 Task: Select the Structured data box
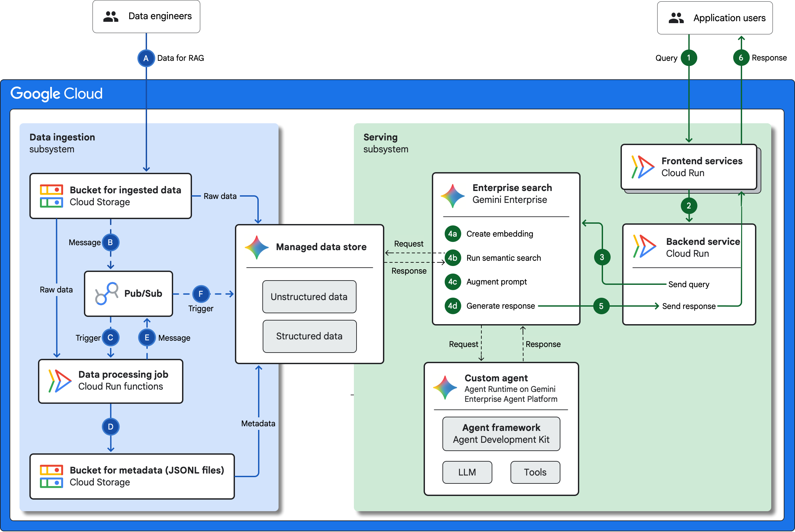(x=310, y=336)
